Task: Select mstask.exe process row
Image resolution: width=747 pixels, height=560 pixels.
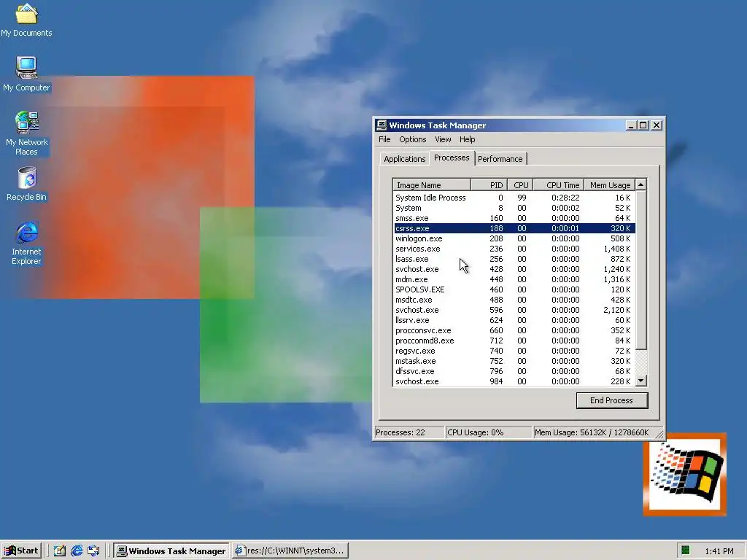Action: pyautogui.click(x=514, y=361)
